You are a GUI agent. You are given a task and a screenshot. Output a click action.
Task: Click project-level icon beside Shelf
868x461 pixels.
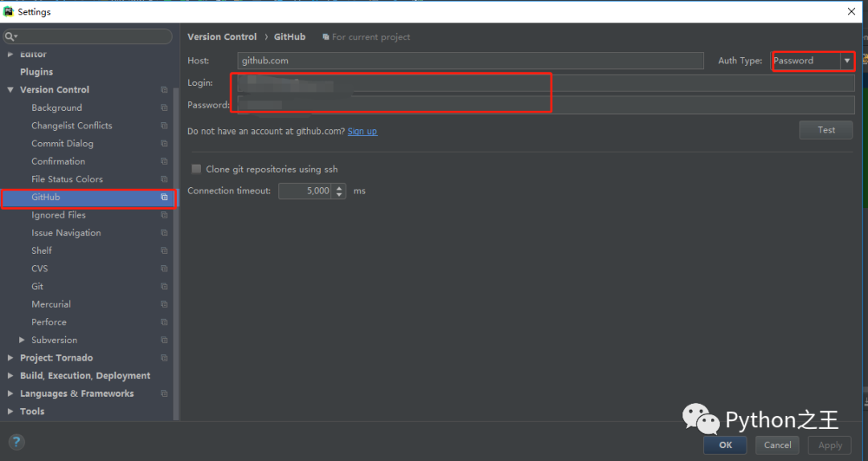pos(164,251)
